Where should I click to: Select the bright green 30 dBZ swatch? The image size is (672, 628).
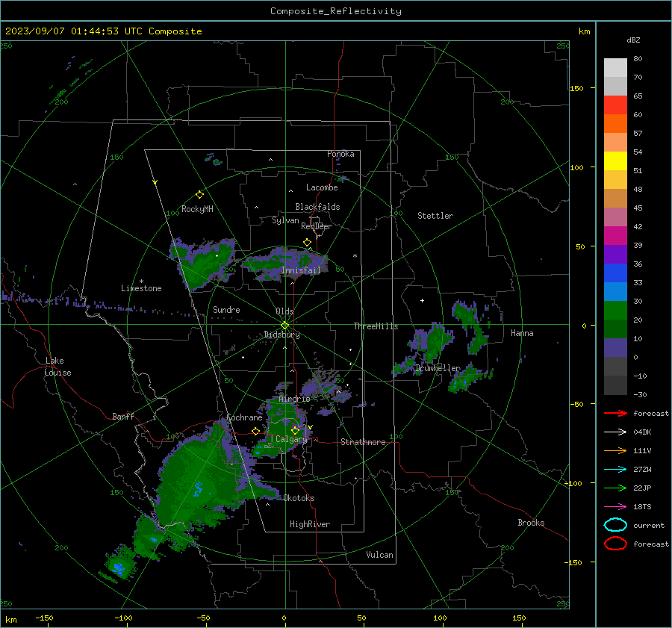click(615, 310)
